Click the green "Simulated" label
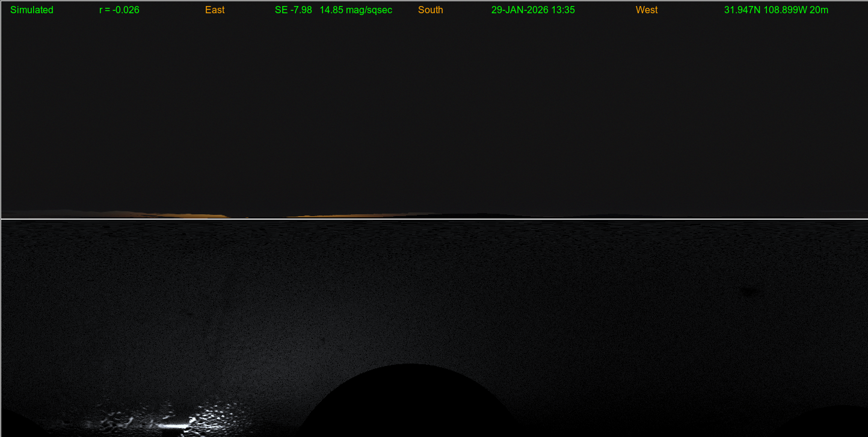This screenshot has width=868, height=437. (32, 10)
